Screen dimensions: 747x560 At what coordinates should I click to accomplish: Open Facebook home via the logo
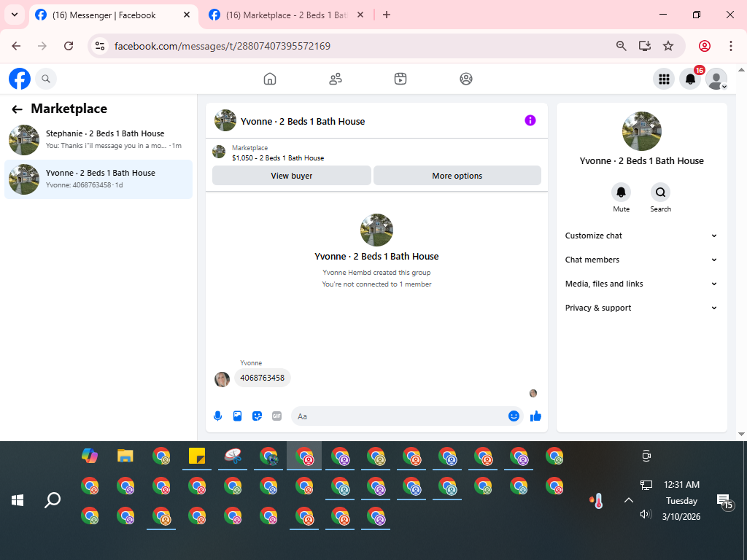pos(20,79)
